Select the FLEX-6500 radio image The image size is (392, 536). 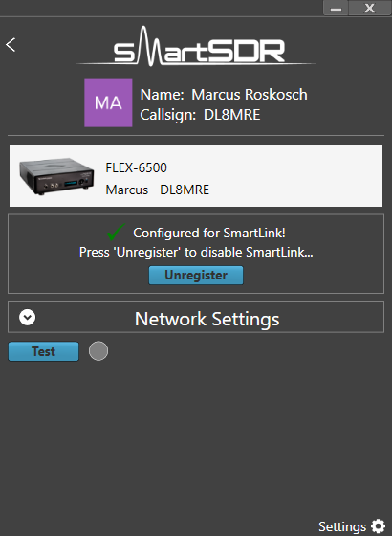[x=56, y=176]
